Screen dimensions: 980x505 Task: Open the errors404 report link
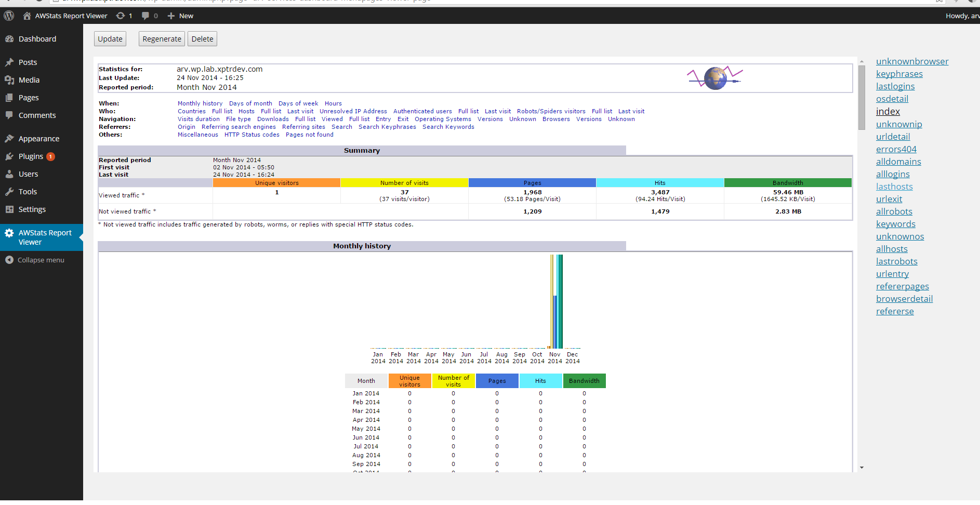pyautogui.click(x=896, y=149)
